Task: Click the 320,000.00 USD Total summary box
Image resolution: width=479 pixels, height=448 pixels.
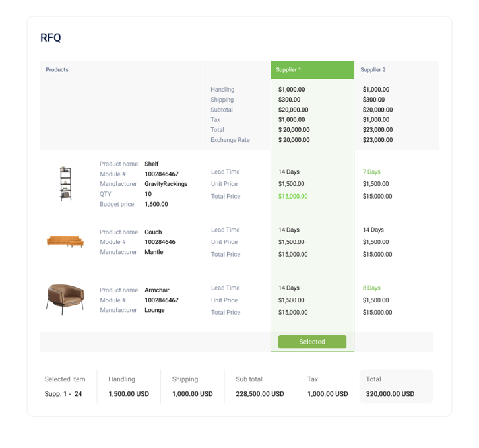Action: (397, 386)
